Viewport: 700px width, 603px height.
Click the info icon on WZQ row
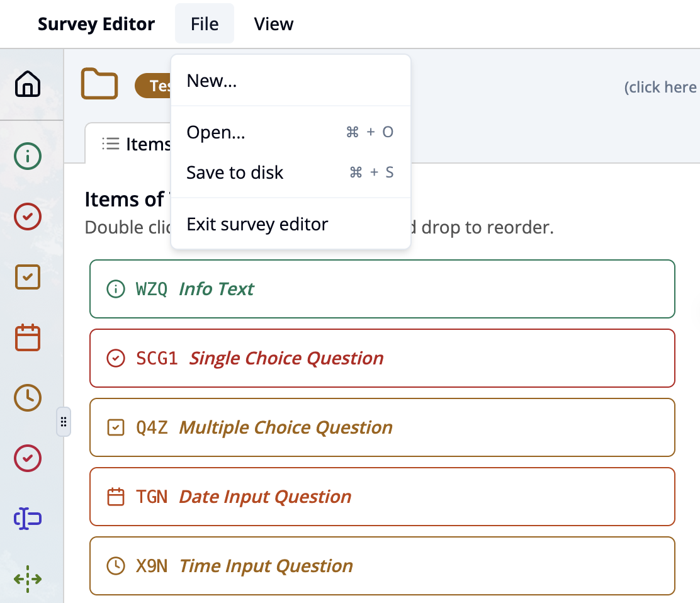click(116, 289)
